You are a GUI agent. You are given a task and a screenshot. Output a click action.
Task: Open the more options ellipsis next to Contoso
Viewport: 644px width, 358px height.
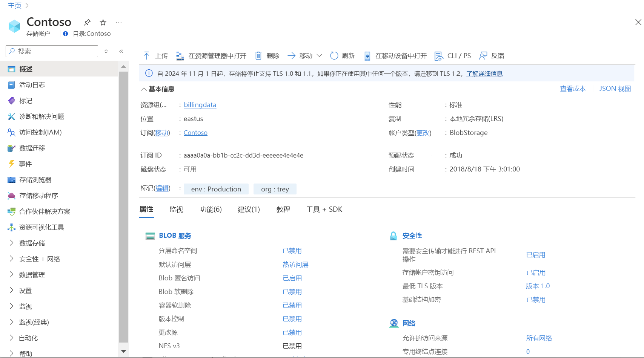[x=119, y=22]
